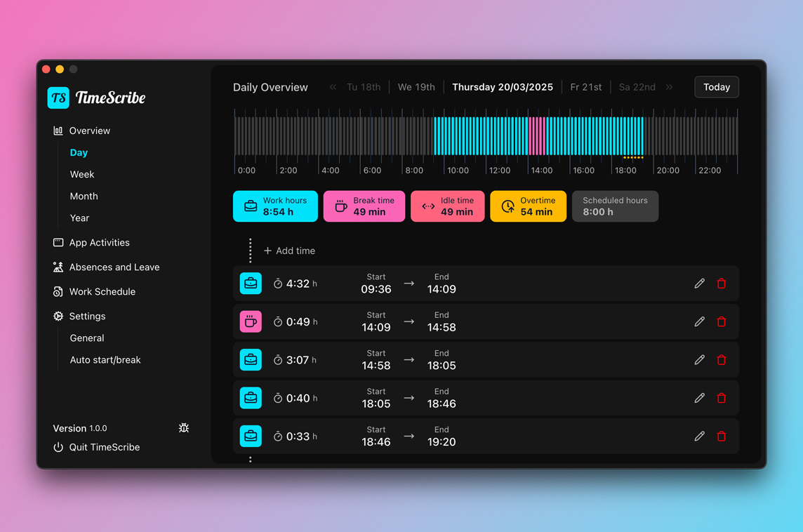This screenshot has height=532, width=803.
Task: Click briefcase icon of the 3:07 h entry
Action: [251, 360]
